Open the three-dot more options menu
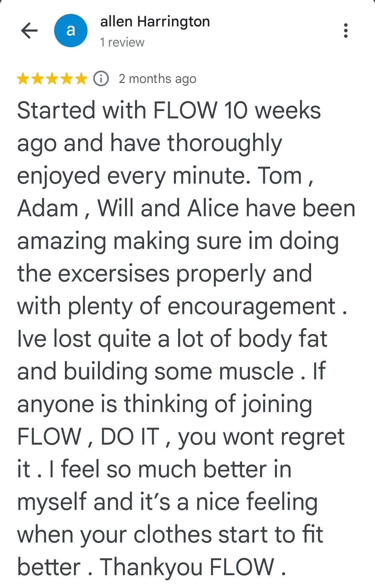375x588 pixels. (345, 31)
